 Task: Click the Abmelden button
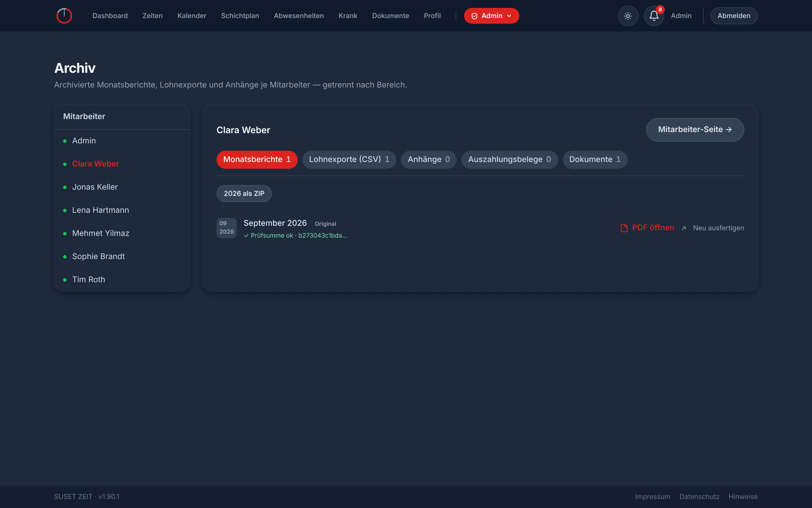(734, 16)
